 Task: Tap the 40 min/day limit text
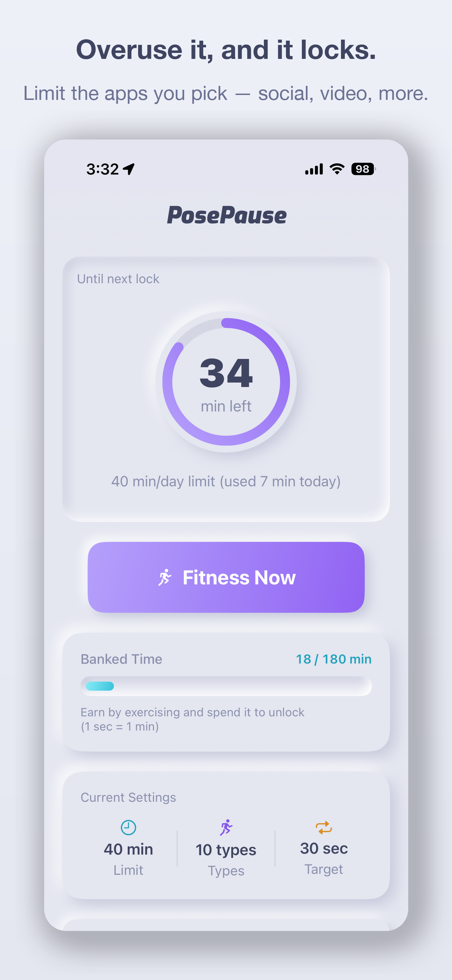click(x=226, y=482)
